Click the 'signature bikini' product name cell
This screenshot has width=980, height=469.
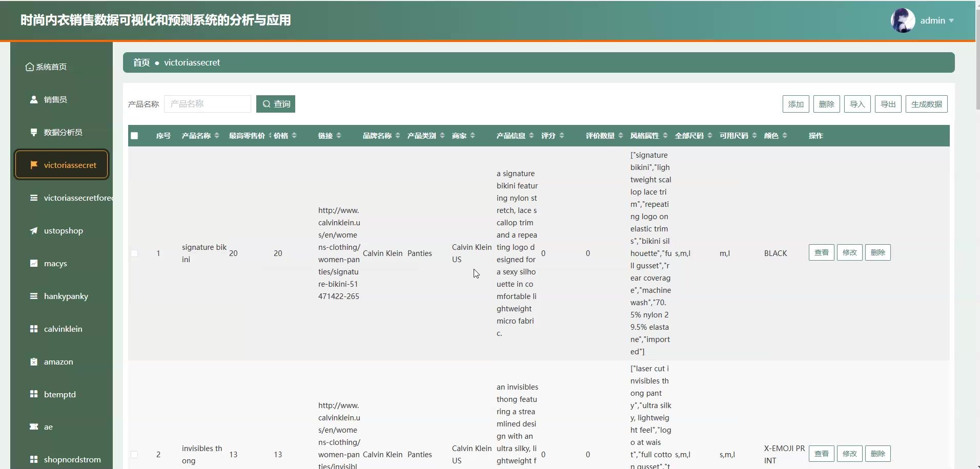(204, 253)
